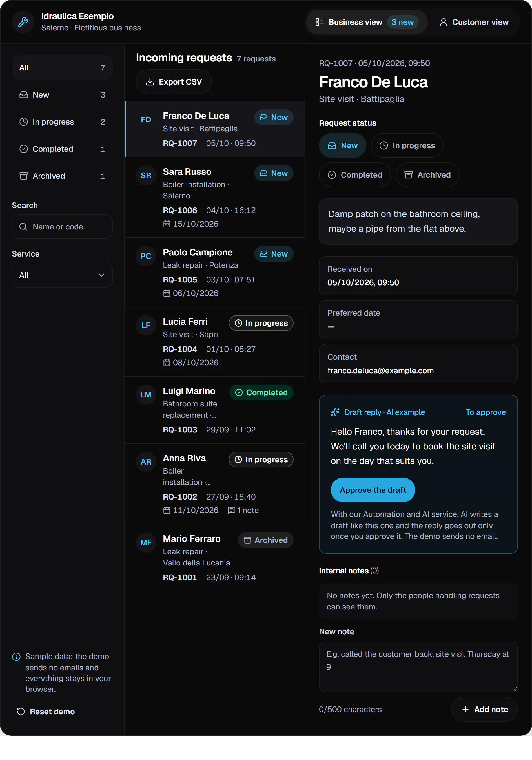Switch to Customer view
532x760 pixels.
pos(474,22)
